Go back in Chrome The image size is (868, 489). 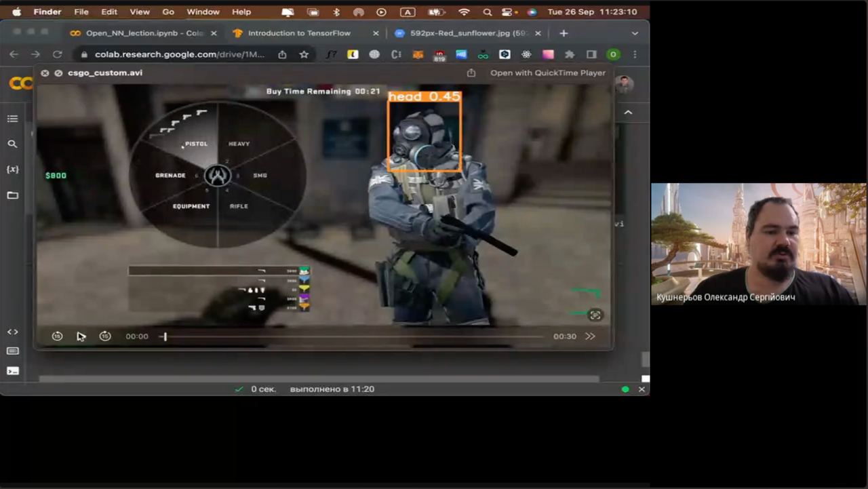pos(14,54)
